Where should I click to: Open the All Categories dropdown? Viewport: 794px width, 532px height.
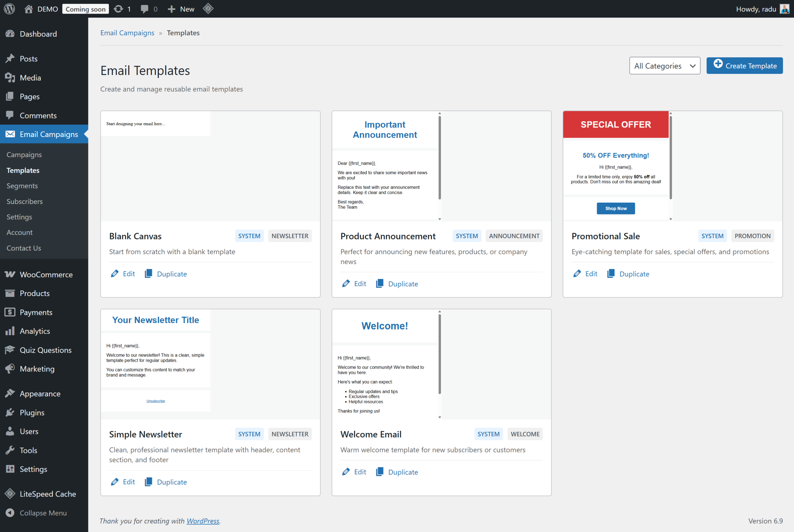664,66
